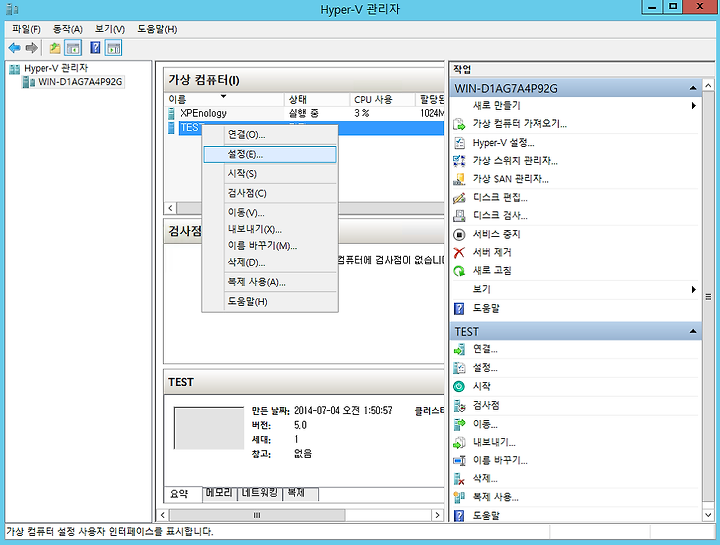Click the TEST virtual machine thumbnail preview
720x545 pixels.
click(x=208, y=428)
